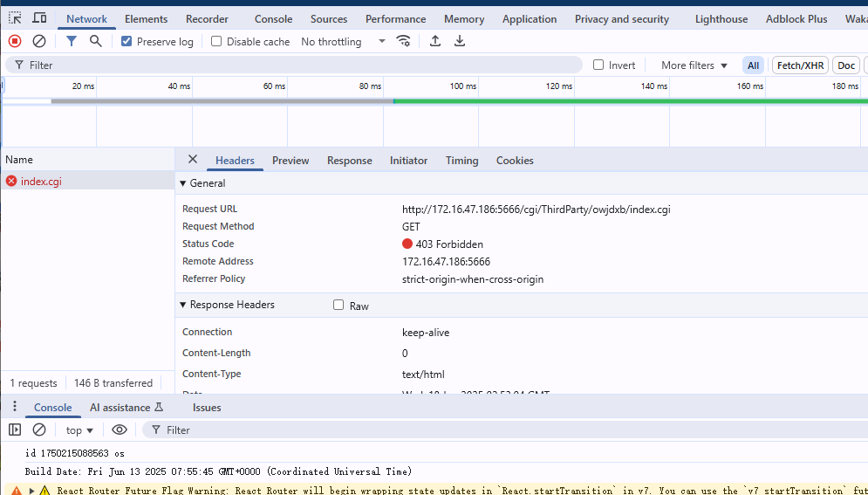Open the Sources panel tab

(x=329, y=19)
